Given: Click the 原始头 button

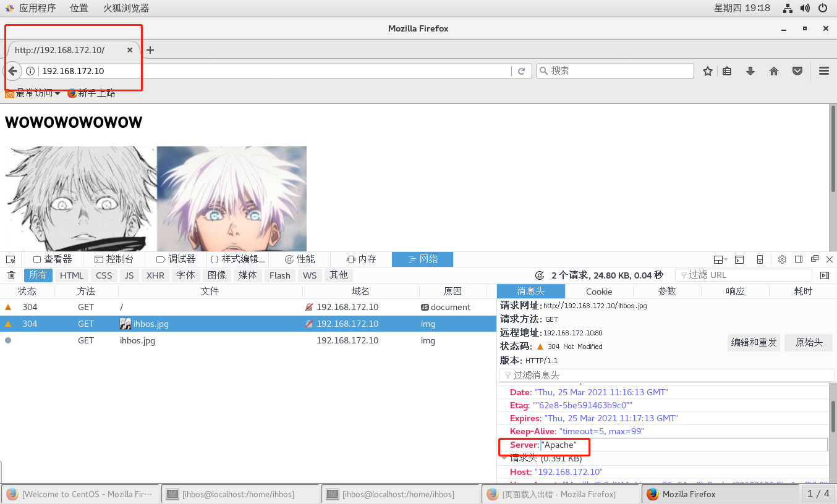Looking at the screenshot, I should coord(809,343).
